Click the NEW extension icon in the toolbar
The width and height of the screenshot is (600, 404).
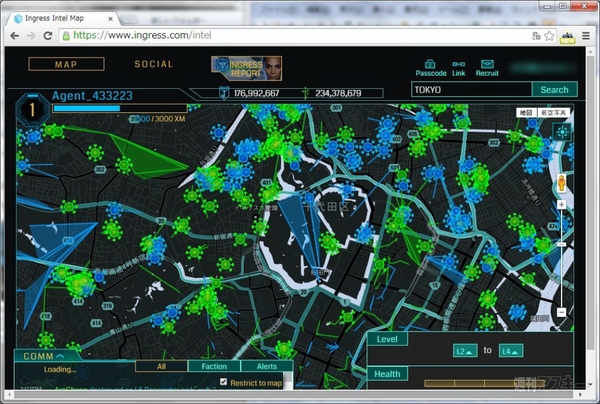pos(567,37)
